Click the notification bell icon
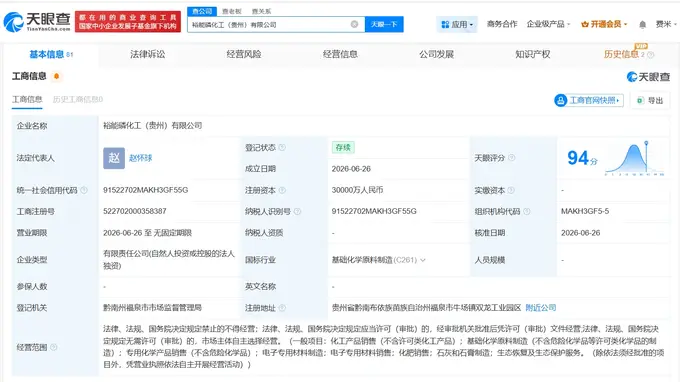The height and width of the screenshot is (382, 680). click(x=642, y=24)
